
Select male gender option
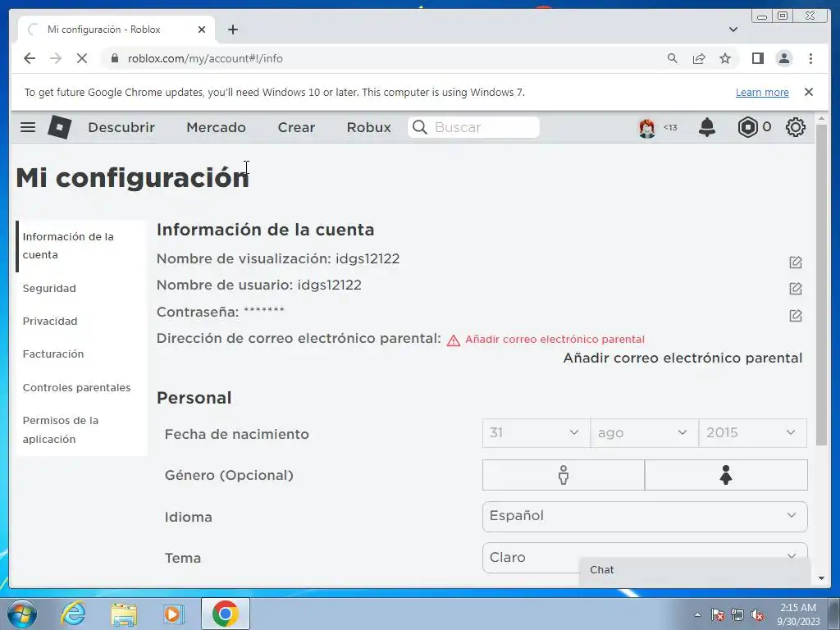[x=563, y=475]
